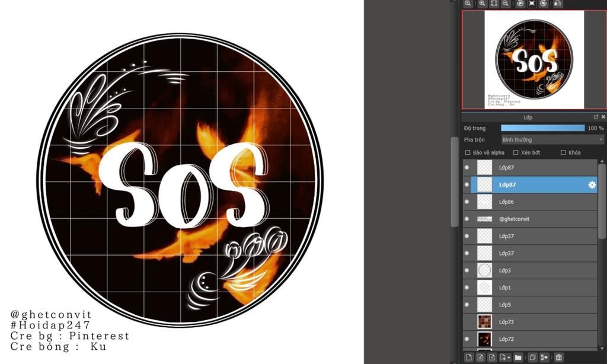Click the Lớp72 fire birds thumbnail
This screenshot has height=364, width=607.
[484, 339]
